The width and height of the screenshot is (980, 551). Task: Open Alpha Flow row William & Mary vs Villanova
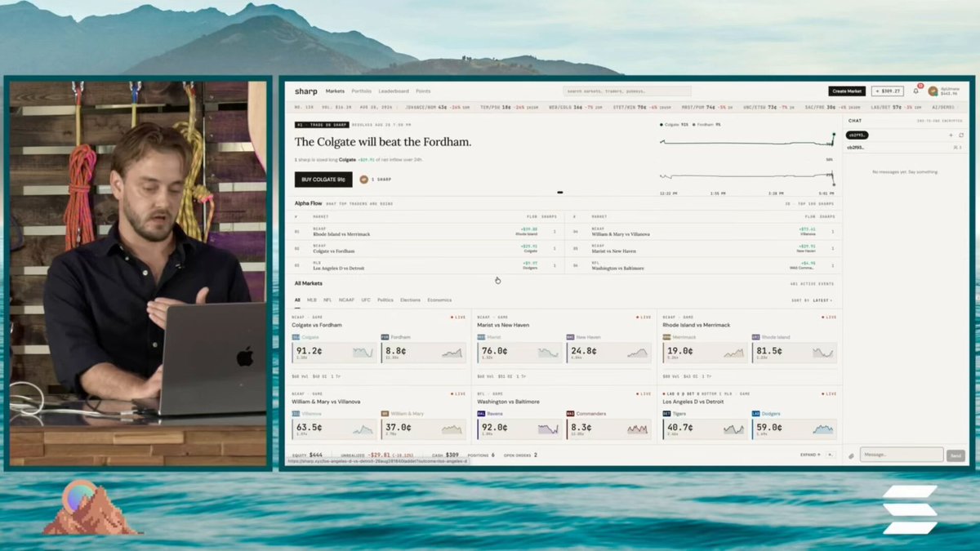pos(704,232)
